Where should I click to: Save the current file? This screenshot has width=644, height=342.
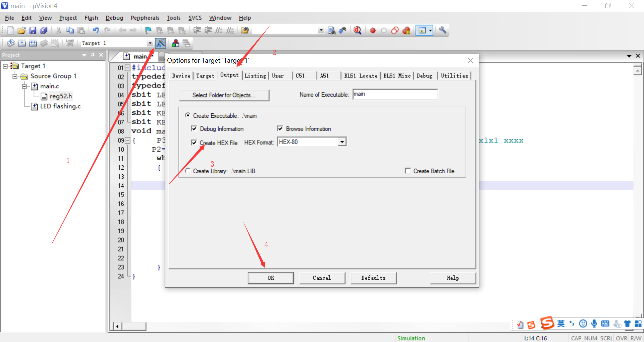tap(33, 31)
